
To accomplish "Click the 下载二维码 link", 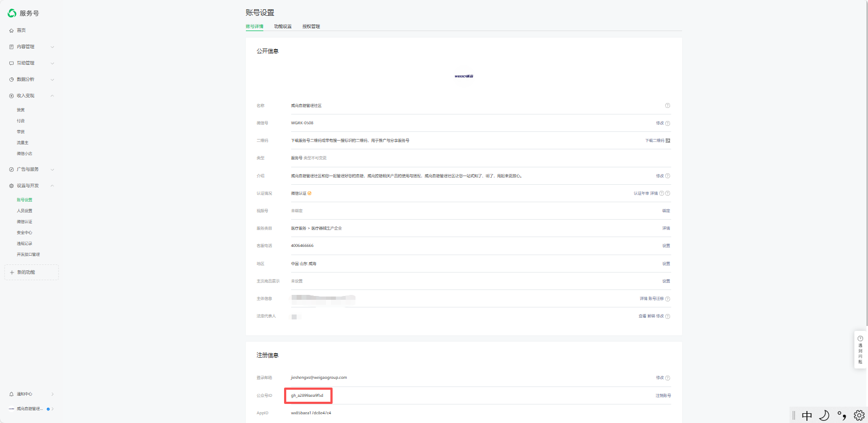I will coord(655,141).
